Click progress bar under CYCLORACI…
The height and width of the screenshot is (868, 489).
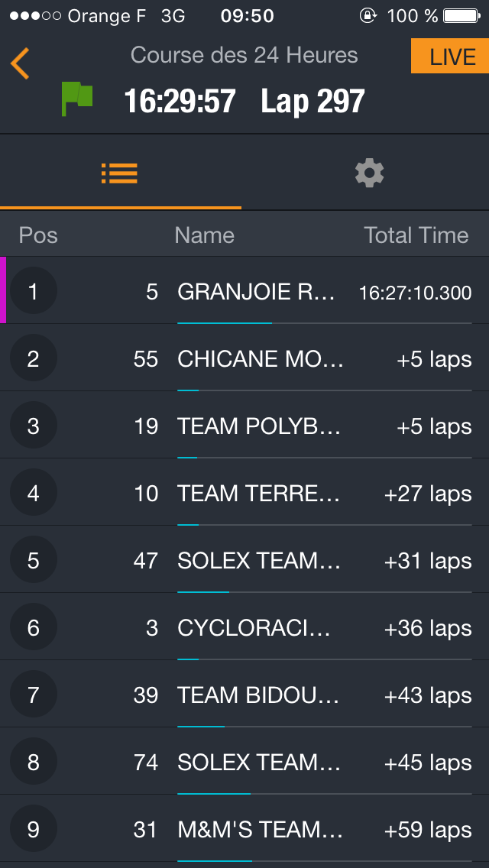point(324,659)
